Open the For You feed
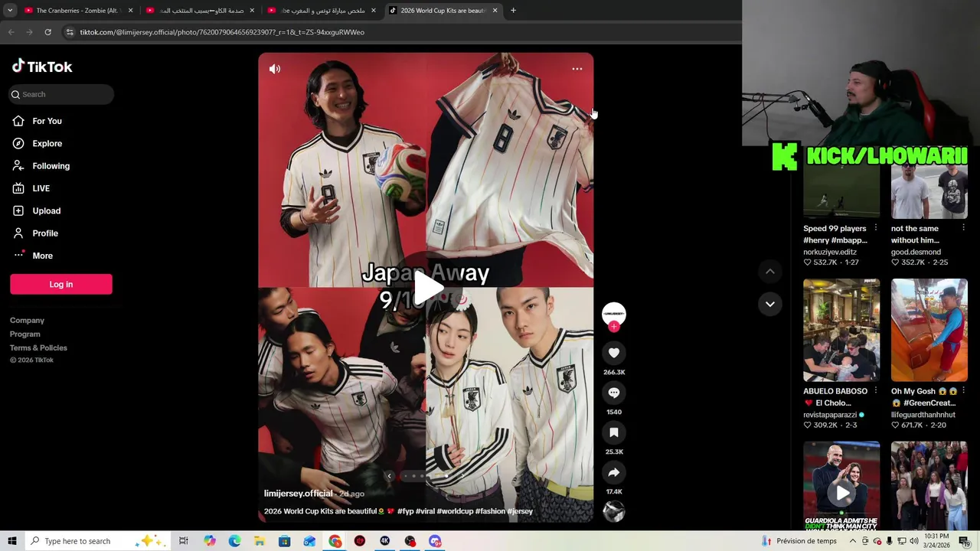The width and height of the screenshot is (980, 551). tap(47, 121)
